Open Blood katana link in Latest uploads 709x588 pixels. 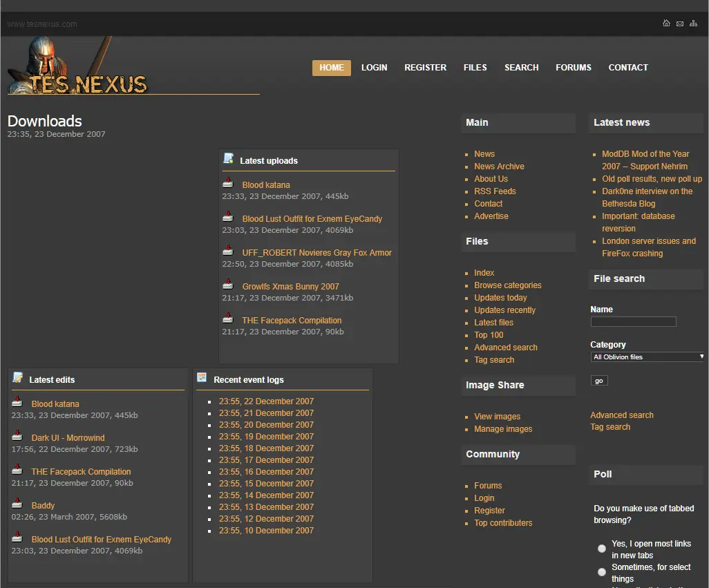click(x=266, y=185)
